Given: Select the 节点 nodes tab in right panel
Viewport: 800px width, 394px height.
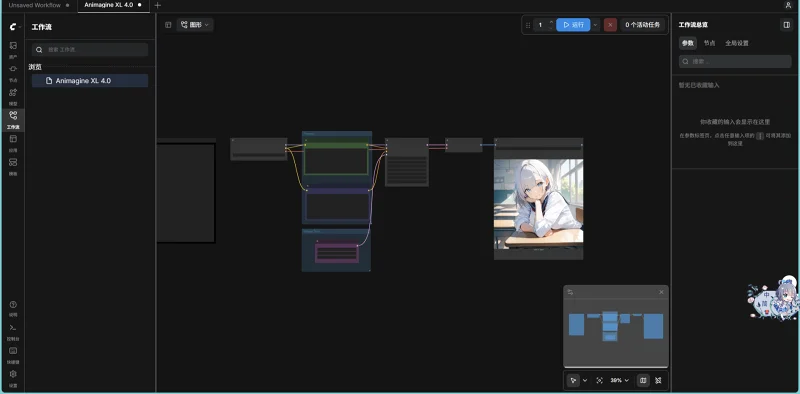Looking at the screenshot, I should pyautogui.click(x=709, y=43).
